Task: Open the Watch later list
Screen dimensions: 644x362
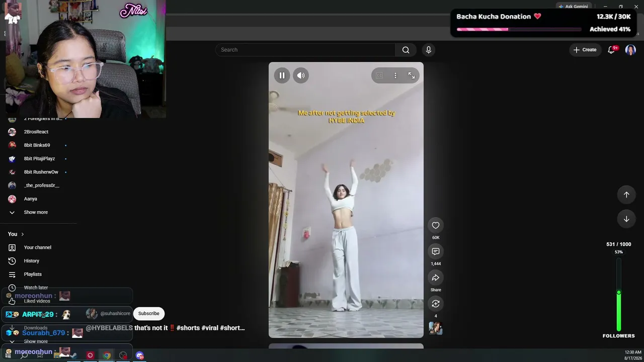Action: [36, 288]
